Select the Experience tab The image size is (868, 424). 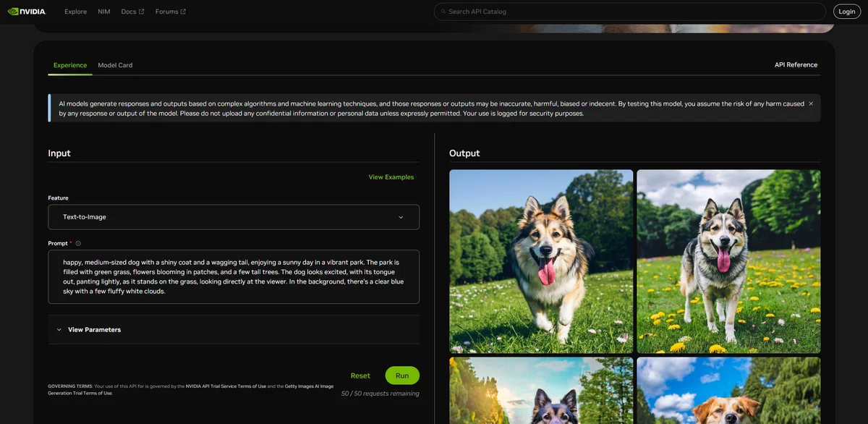[70, 65]
